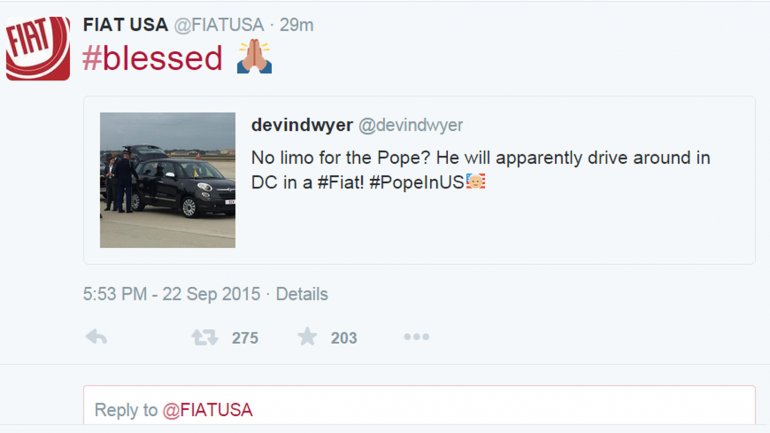
Task: Open the @FIATUSA handle in the tweet header
Action: click(219, 25)
